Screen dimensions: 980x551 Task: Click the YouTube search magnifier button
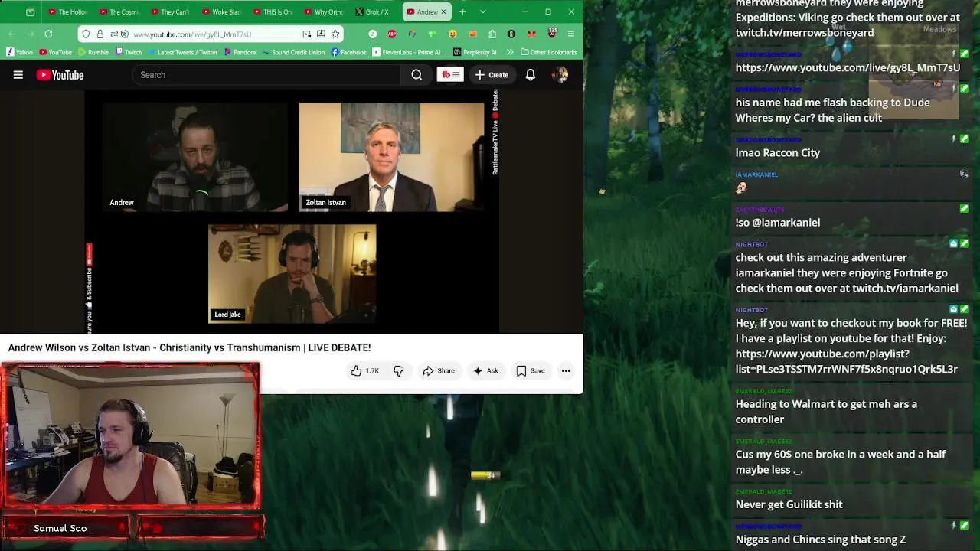[416, 75]
